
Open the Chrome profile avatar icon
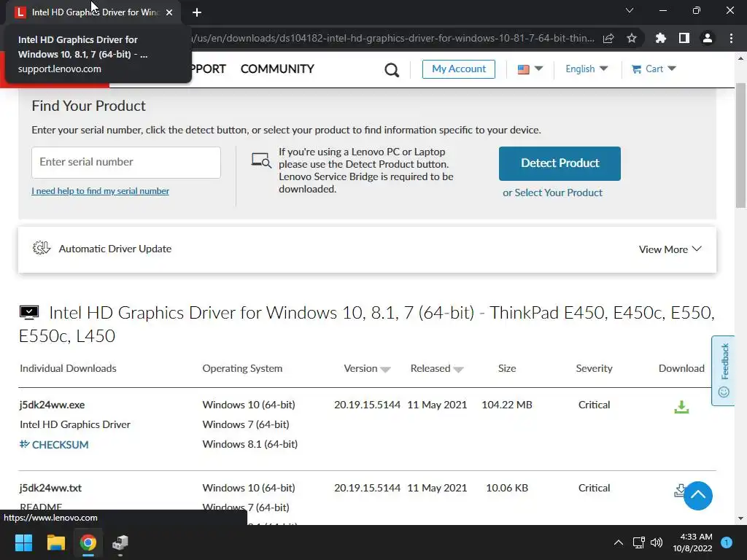coord(708,38)
